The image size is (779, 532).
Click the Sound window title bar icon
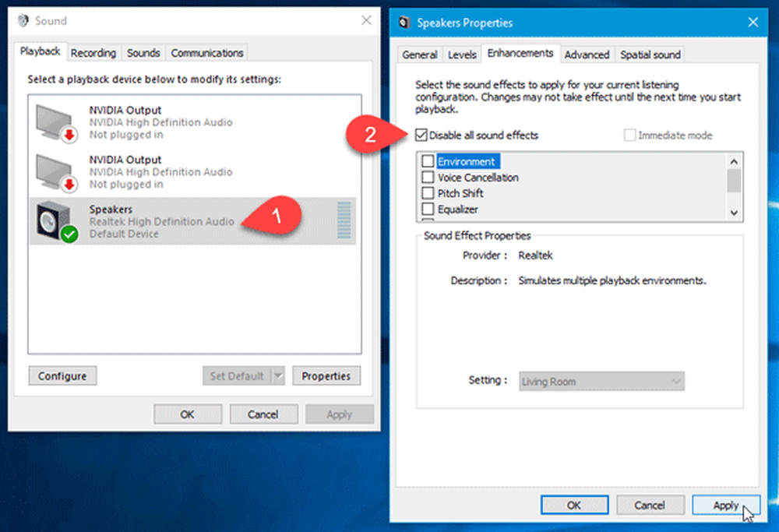pos(22,21)
